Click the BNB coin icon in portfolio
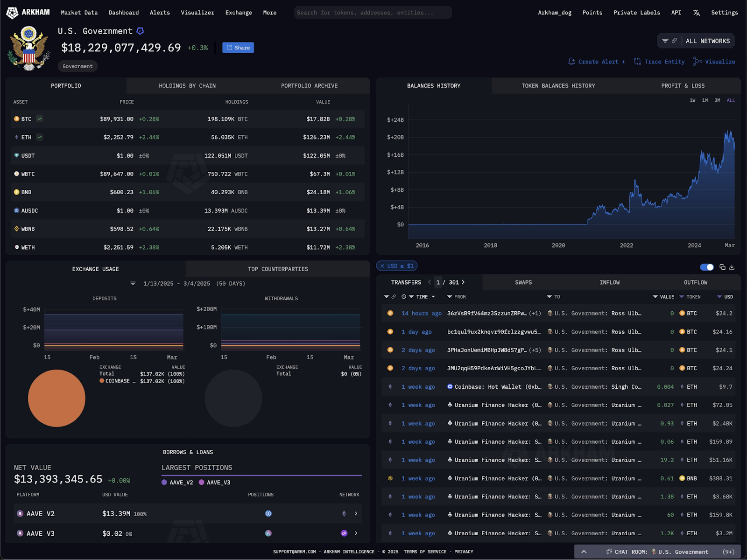The image size is (747, 560). [x=16, y=192]
